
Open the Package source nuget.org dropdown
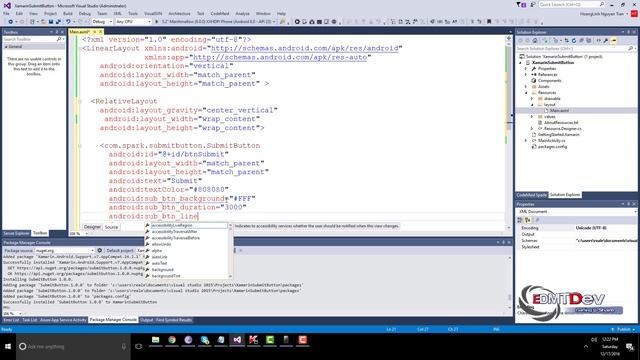point(64,250)
